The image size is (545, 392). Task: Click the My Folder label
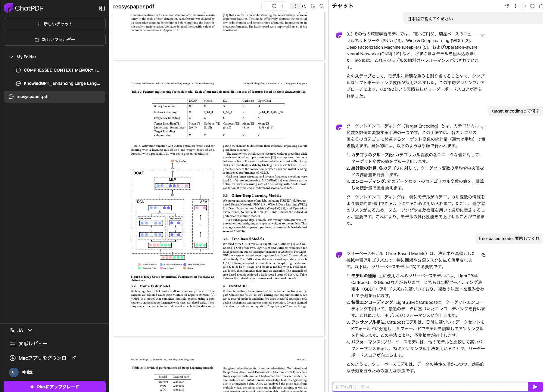(x=26, y=57)
